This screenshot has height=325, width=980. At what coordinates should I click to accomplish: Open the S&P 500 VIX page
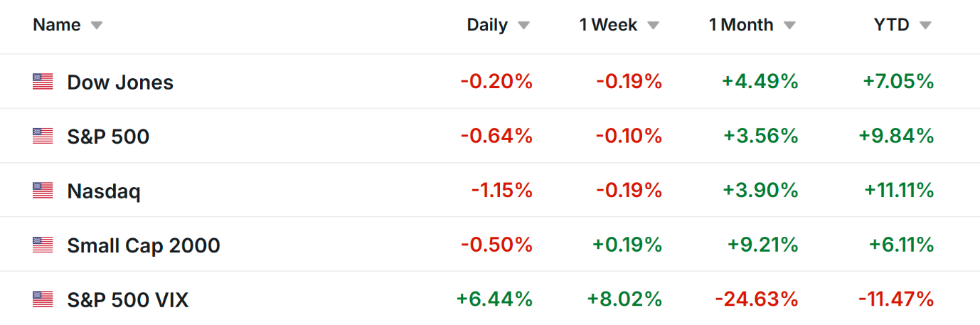[x=128, y=299]
